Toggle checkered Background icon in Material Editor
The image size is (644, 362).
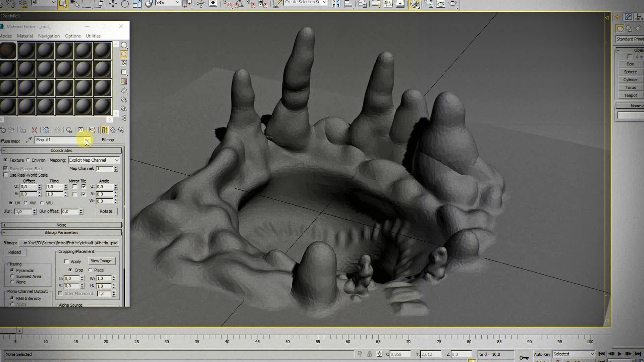[124, 63]
